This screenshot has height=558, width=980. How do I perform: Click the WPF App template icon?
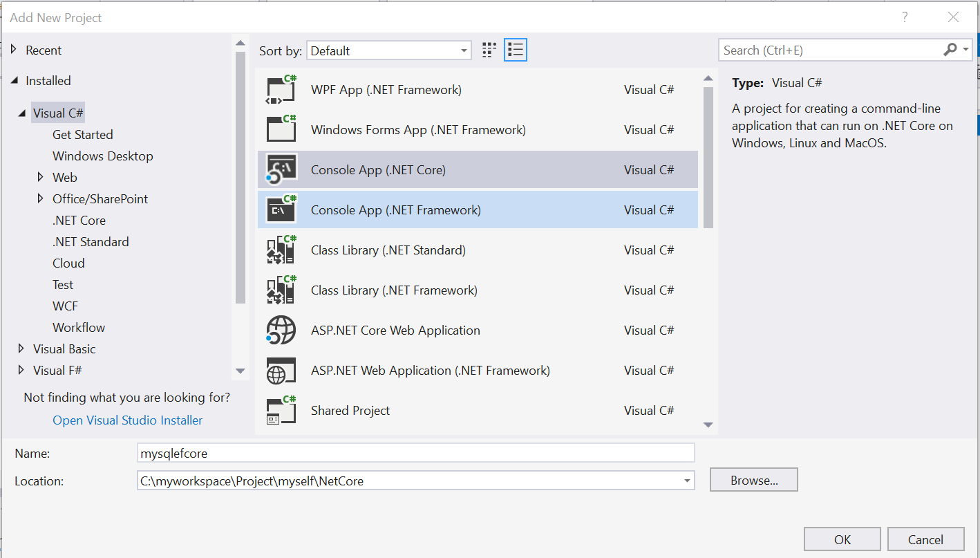point(281,90)
